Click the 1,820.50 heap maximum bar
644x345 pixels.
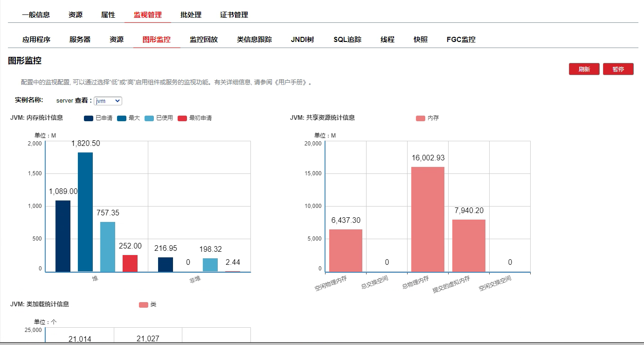(85, 212)
